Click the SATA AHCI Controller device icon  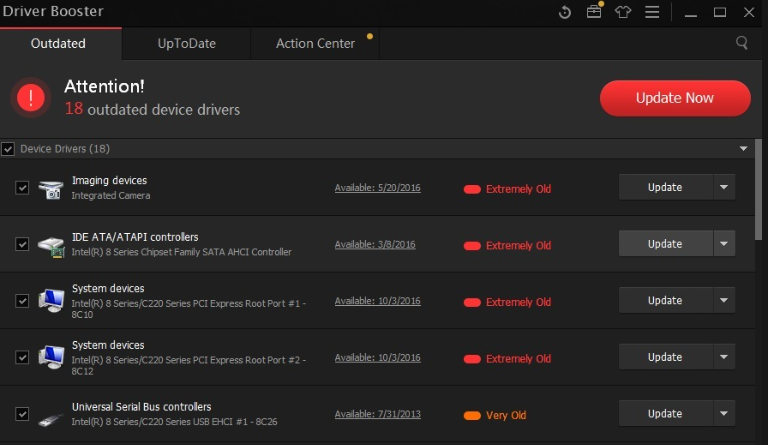pyautogui.click(x=51, y=245)
